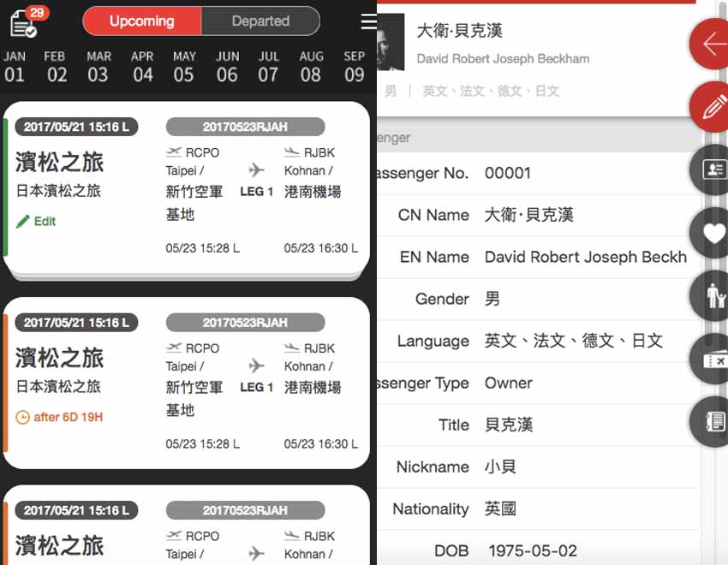Select JUL 07 in the month bar
728x565 pixels.
(269, 68)
